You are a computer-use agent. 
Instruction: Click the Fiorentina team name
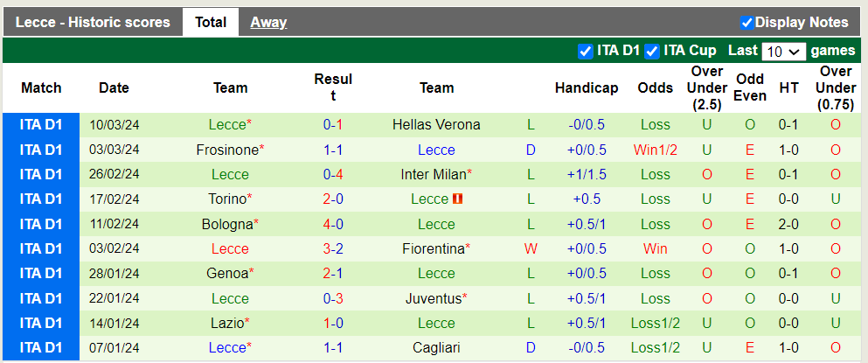[434, 249]
